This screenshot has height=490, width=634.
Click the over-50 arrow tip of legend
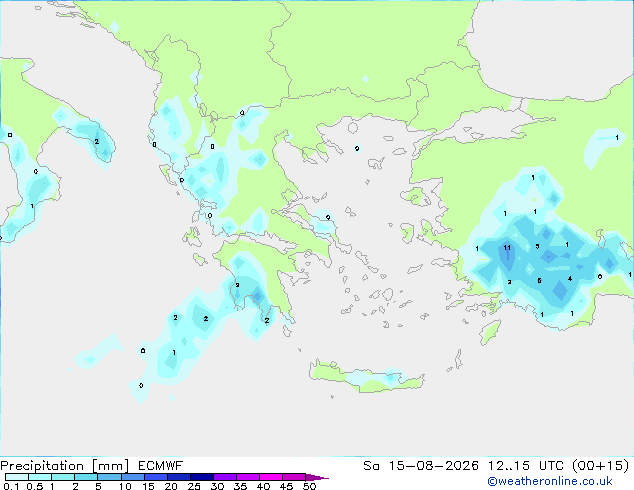317,477
